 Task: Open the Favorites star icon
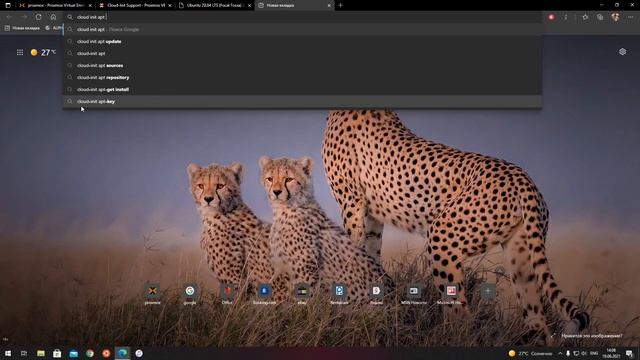point(585,17)
